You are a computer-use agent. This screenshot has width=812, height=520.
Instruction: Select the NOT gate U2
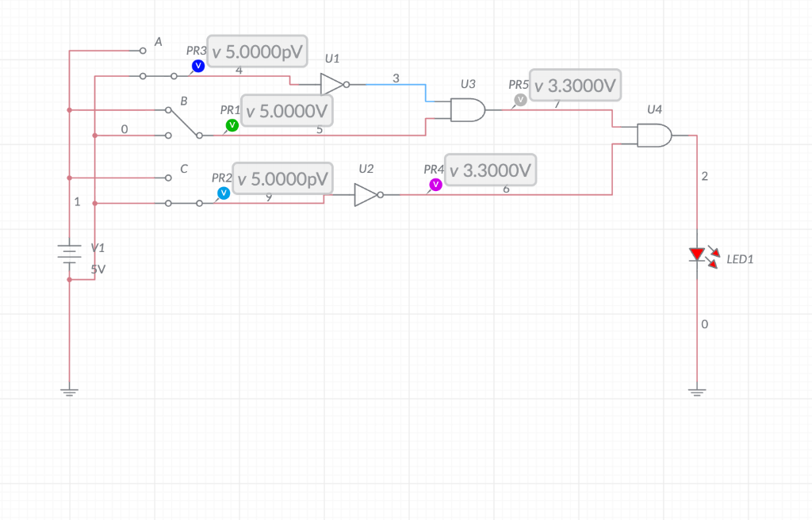(x=368, y=195)
